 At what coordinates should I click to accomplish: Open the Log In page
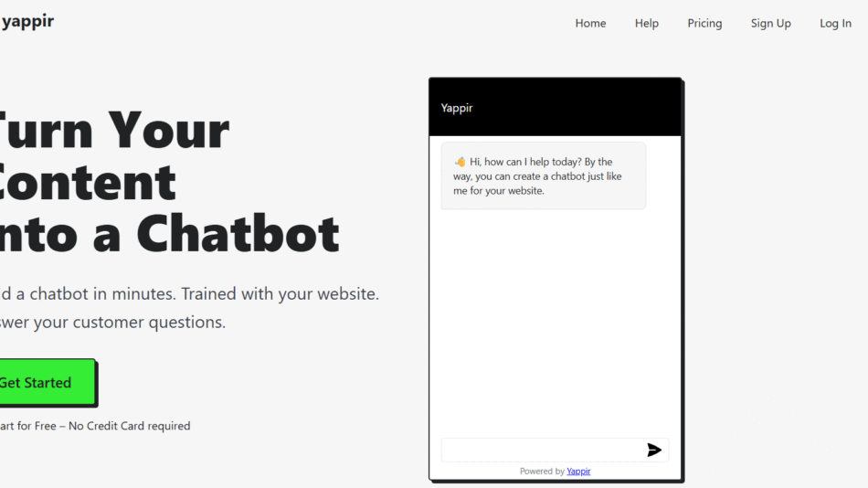point(835,24)
